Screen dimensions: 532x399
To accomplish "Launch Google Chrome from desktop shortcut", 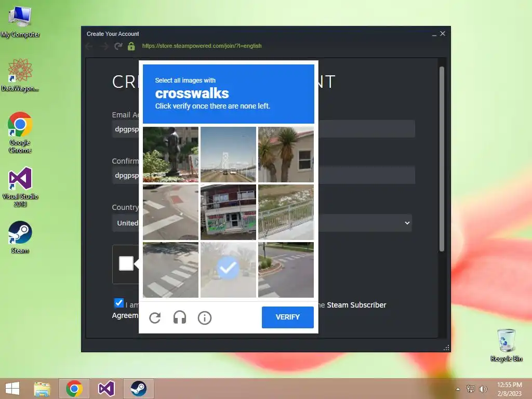I will [20, 132].
